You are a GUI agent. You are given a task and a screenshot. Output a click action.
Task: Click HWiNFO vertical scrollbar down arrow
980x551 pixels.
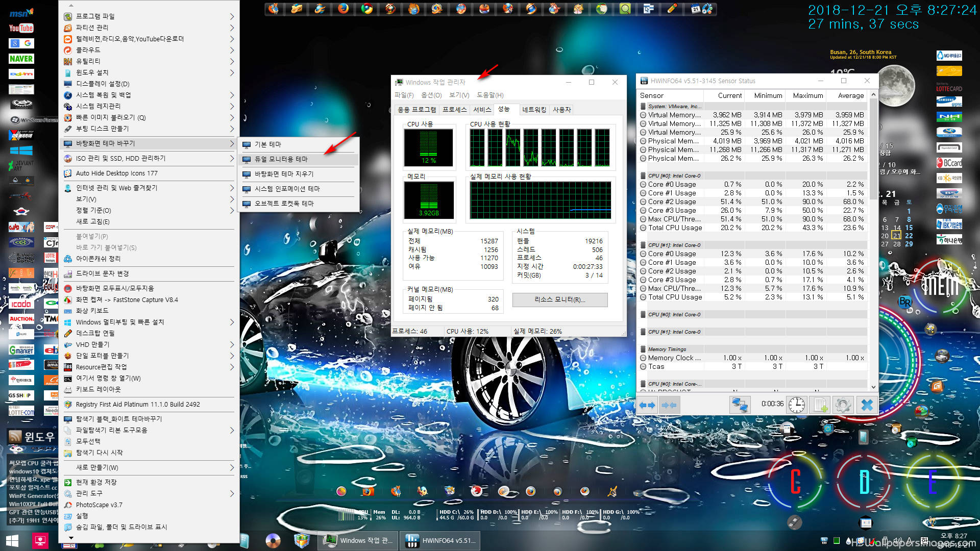pos(873,387)
